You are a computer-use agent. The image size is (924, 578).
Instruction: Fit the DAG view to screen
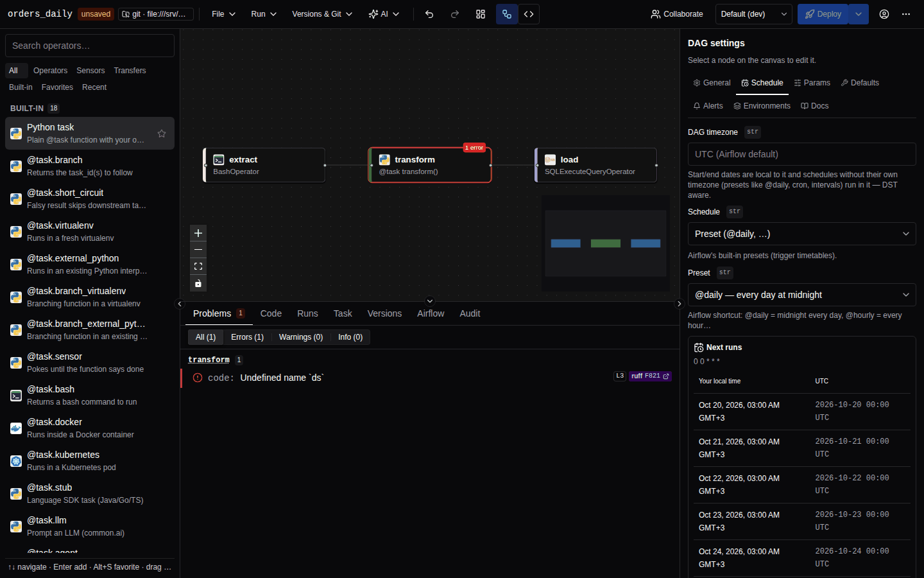point(198,267)
